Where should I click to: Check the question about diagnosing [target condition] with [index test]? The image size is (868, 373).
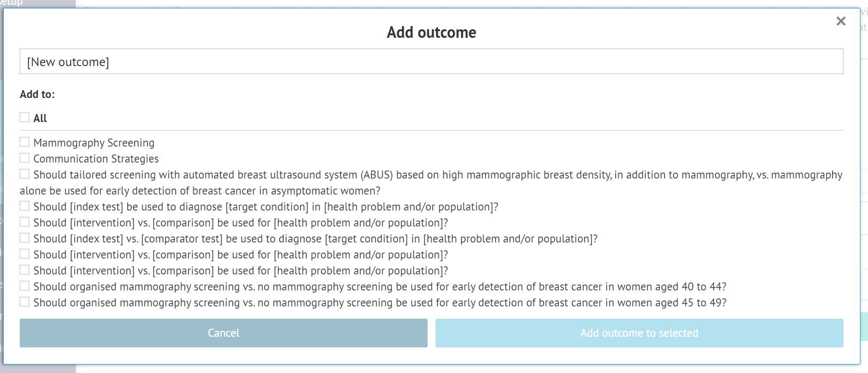coord(24,206)
